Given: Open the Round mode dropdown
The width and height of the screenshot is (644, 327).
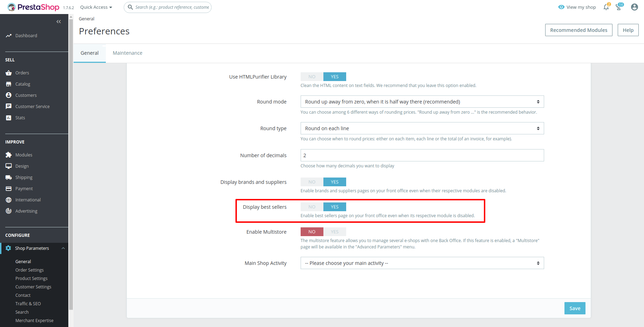Looking at the screenshot, I should pyautogui.click(x=422, y=102).
